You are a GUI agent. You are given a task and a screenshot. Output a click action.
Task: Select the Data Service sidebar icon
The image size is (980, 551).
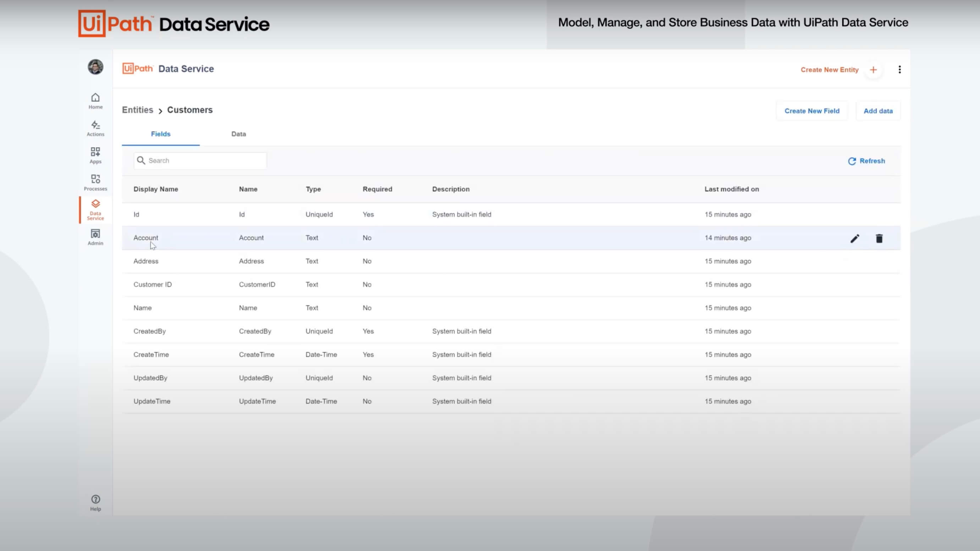(95, 210)
